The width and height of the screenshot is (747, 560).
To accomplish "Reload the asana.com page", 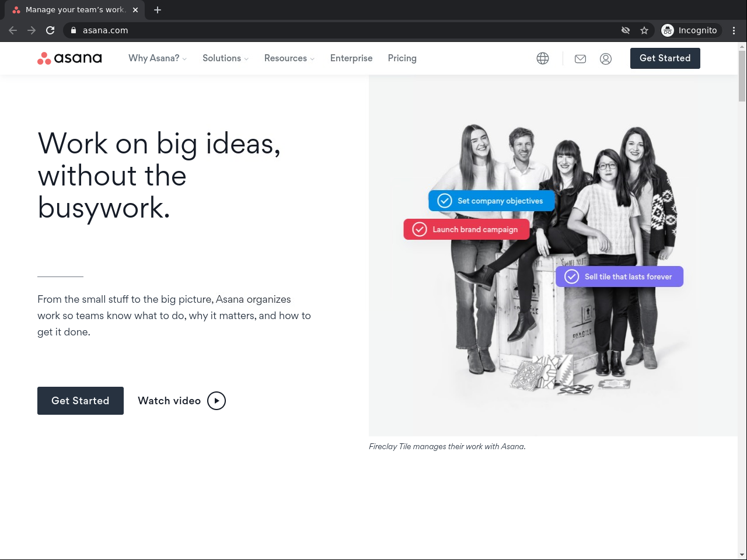I will pos(50,30).
